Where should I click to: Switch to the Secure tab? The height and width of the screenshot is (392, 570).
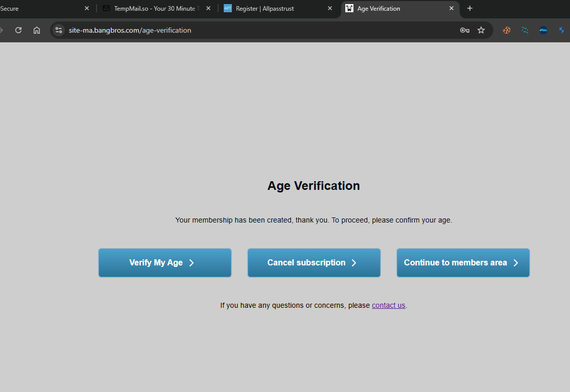coord(31,9)
